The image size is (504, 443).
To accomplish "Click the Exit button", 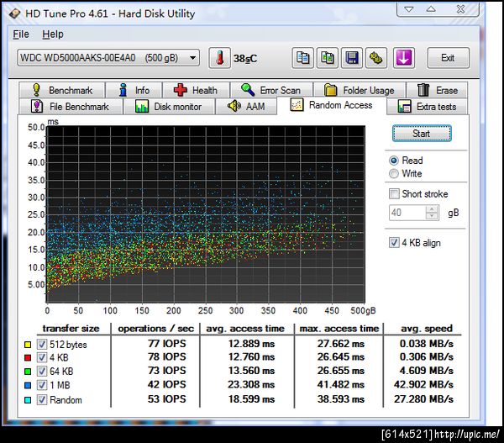I will tap(448, 58).
